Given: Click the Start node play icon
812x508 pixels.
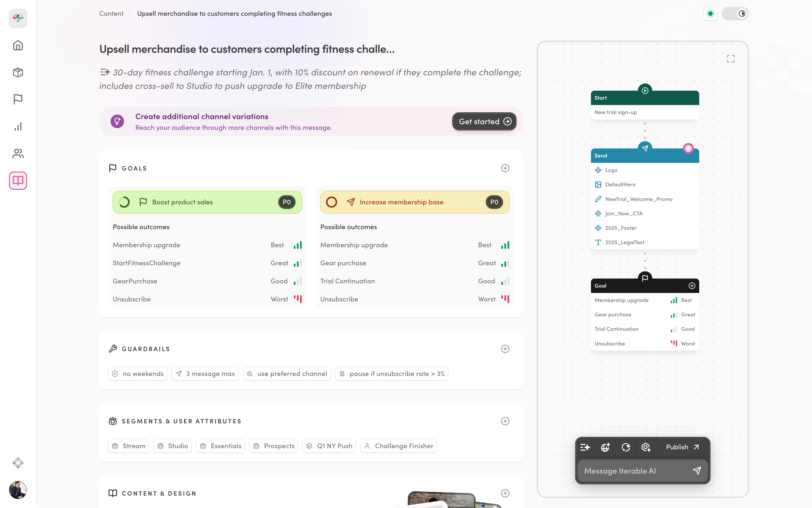Looking at the screenshot, I should 645,90.
